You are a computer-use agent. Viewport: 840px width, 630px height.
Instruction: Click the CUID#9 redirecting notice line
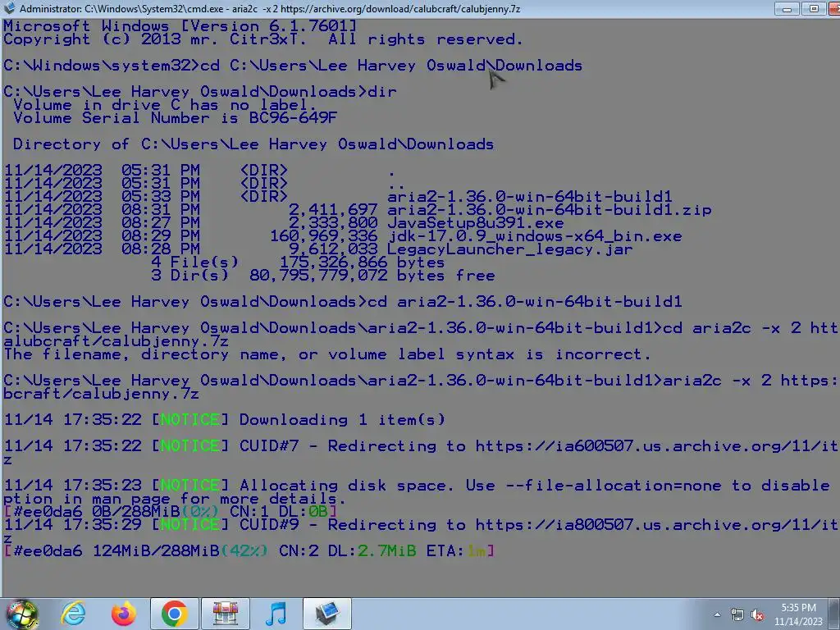[x=420, y=524]
